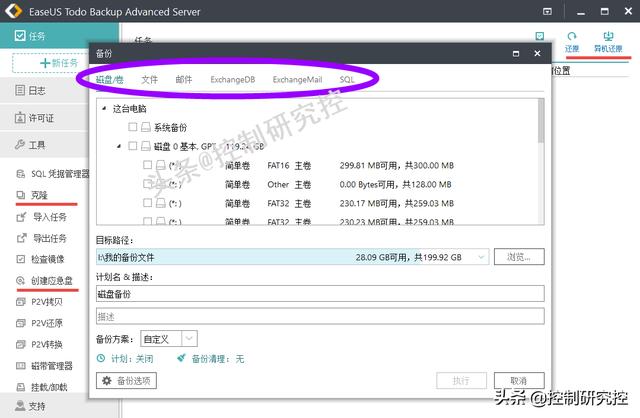Click the checkmark icon left of 还原

coord(540,36)
